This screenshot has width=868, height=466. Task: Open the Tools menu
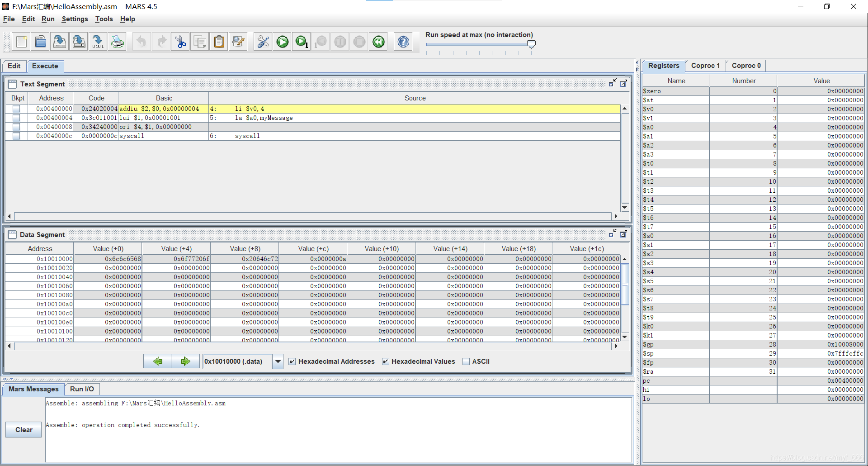[104, 19]
